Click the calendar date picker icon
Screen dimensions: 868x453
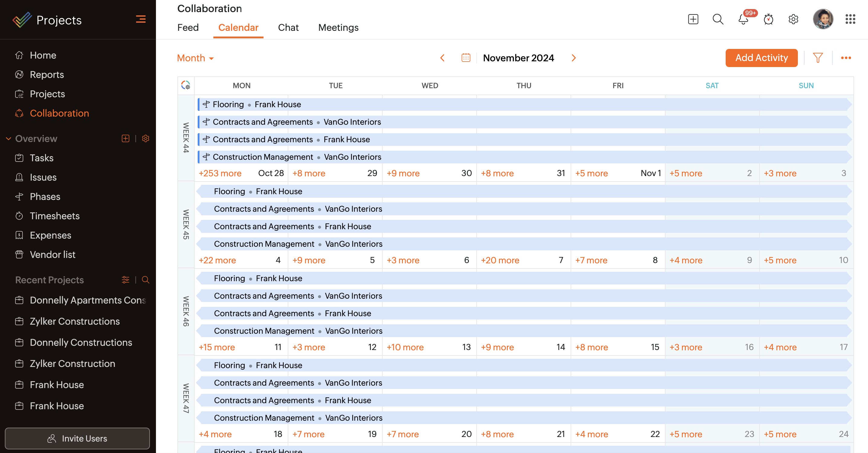click(x=466, y=58)
